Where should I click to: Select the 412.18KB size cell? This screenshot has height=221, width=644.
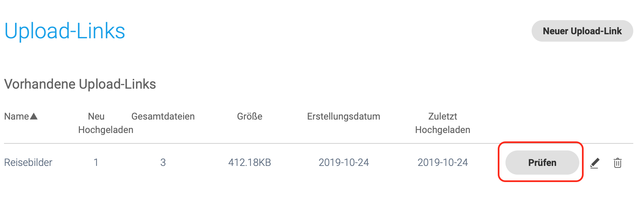[250, 163]
